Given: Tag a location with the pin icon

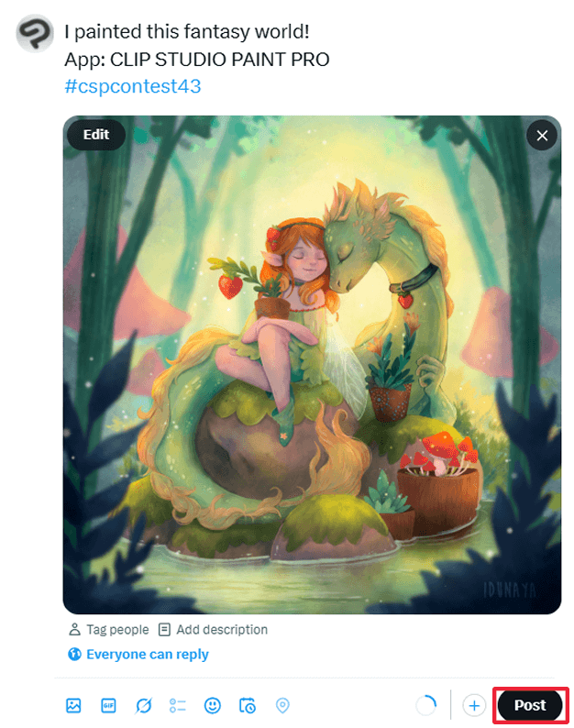Looking at the screenshot, I should [282, 705].
